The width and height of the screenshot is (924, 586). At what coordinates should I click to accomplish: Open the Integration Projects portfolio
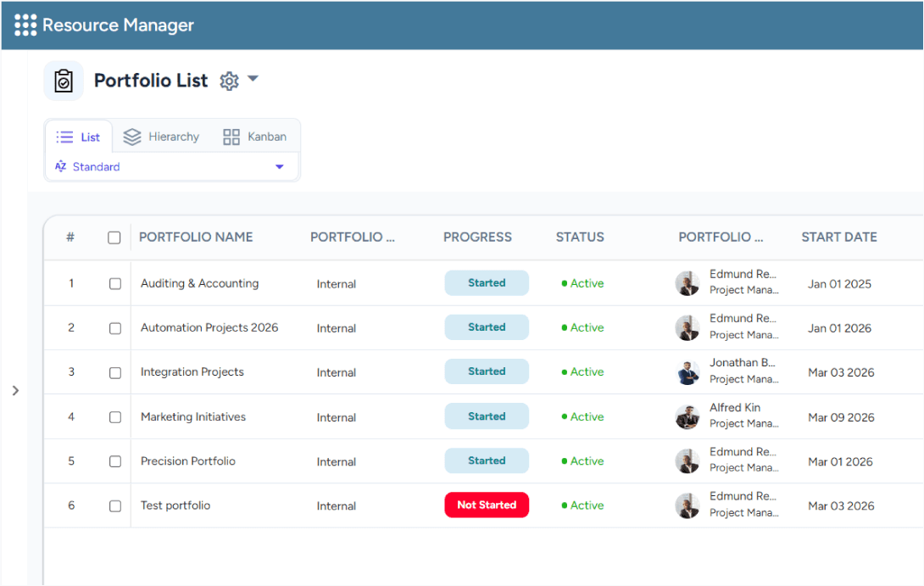pos(192,372)
